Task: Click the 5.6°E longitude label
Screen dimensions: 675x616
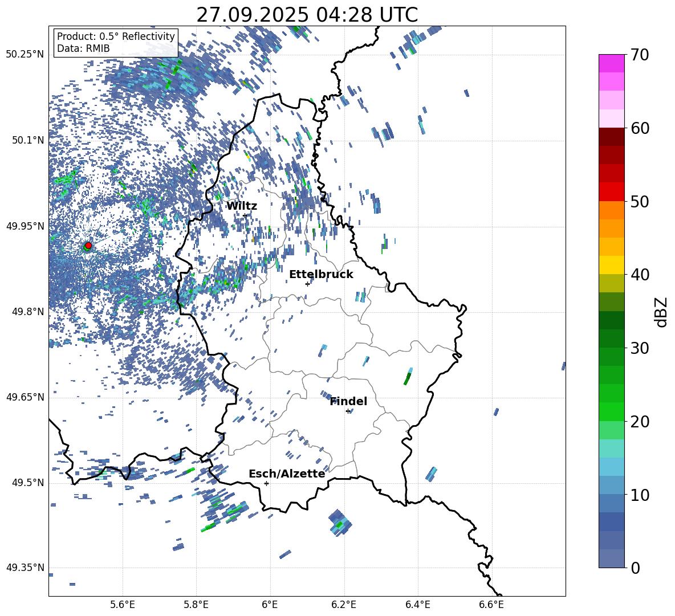Action: pos(123,605)
